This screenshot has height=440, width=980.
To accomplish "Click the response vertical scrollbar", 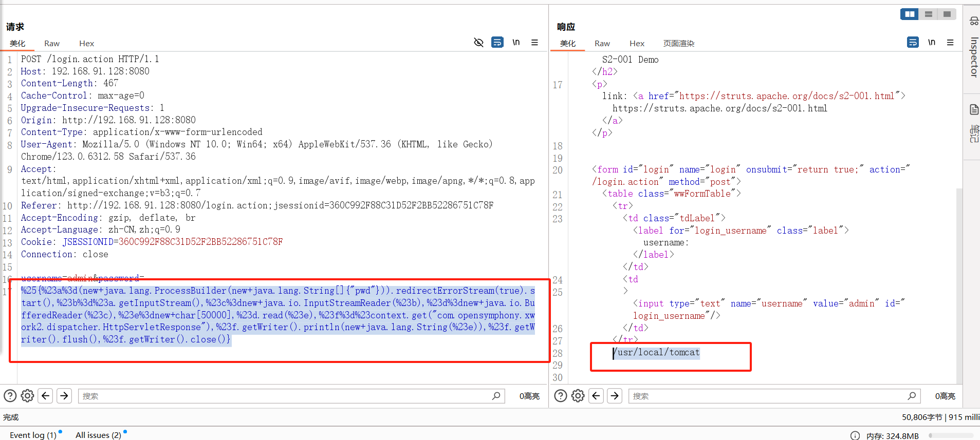I will 959,285.
